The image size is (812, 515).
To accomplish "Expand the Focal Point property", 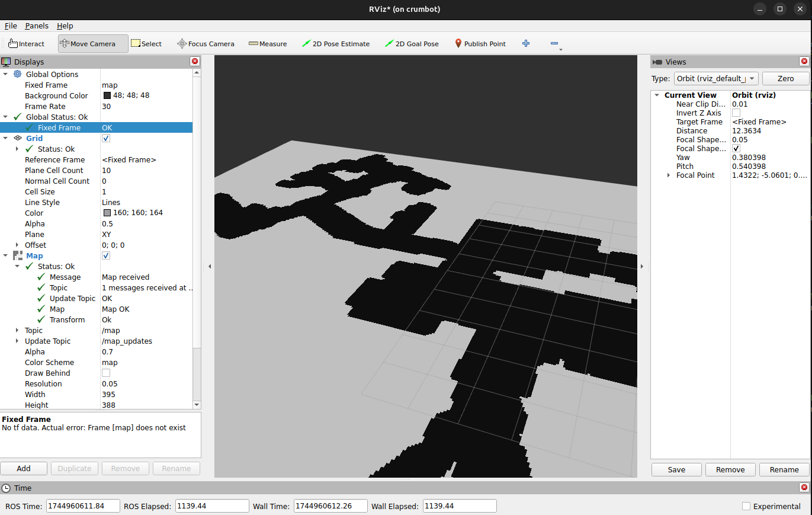I will (668, 175).
